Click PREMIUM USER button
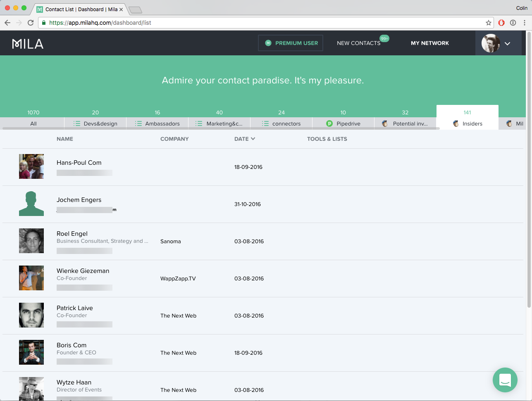Image resolution: width=532 pixels, height=401 pixels. (291, 43)
